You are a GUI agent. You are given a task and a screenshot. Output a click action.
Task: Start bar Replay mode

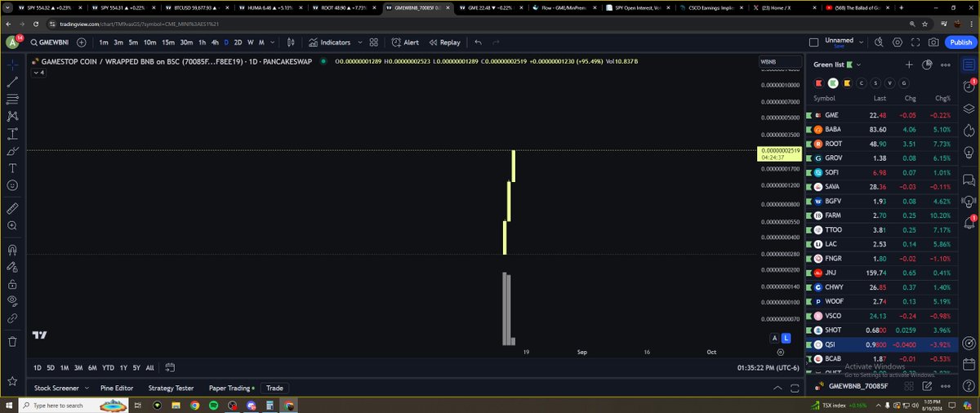[x=445, y=42]
